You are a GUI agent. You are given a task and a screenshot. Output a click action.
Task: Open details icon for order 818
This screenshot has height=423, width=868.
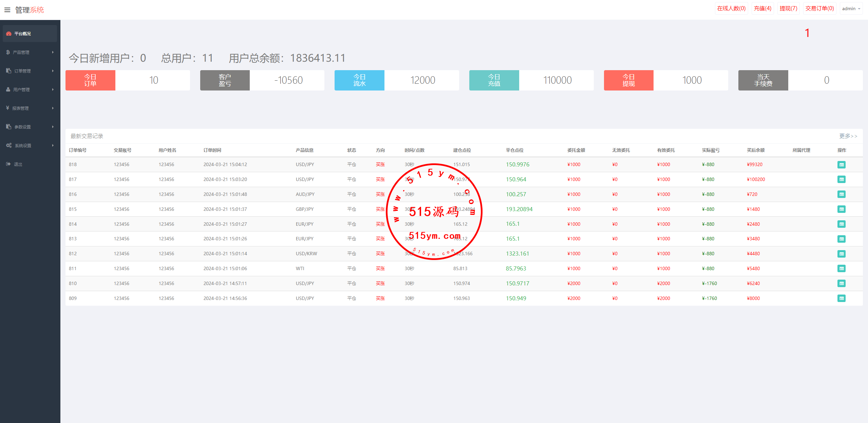(841, 165)
